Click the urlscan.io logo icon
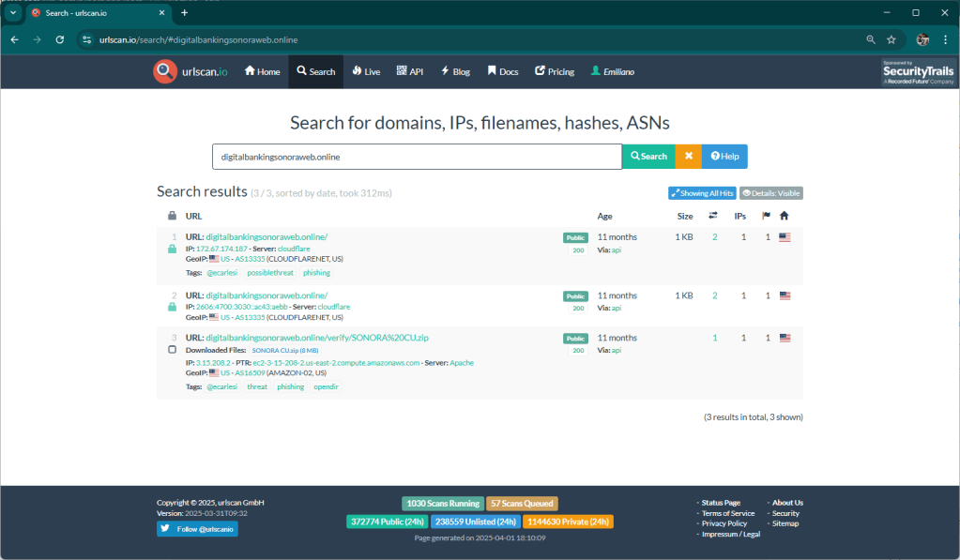960x560 pixels. (x=165, y=71)
